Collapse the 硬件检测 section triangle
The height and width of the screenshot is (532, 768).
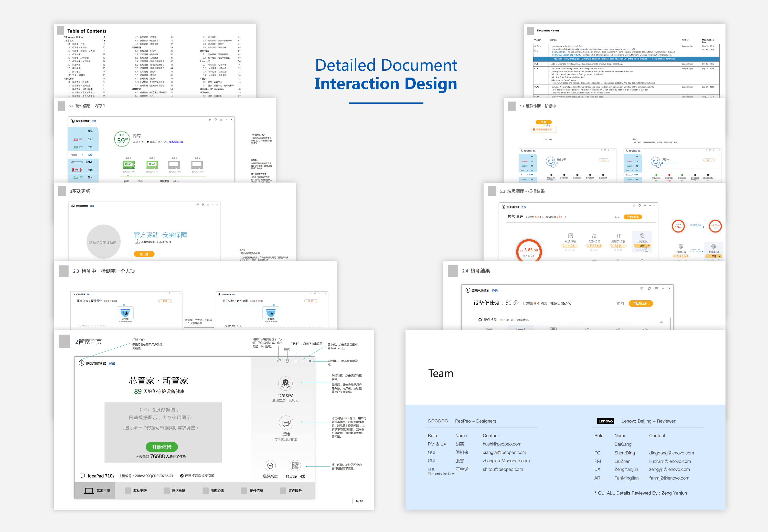point(661,322)
